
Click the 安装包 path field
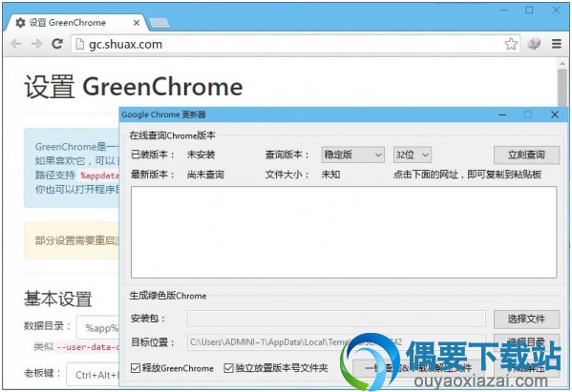point(336,319)
